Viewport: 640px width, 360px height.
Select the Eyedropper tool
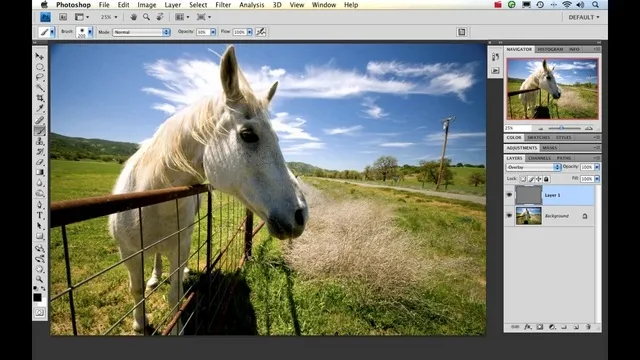tap(40, 109)
